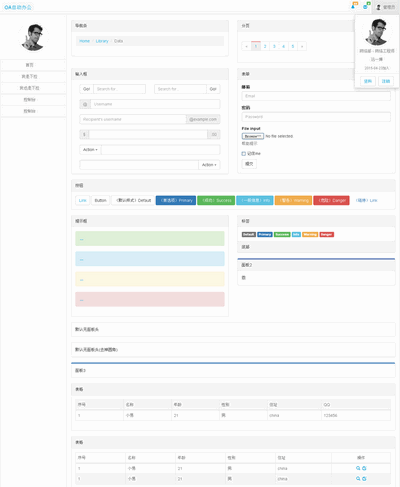Click the left blue button in the user popup
400x487 pixels.
coord(368,81)
